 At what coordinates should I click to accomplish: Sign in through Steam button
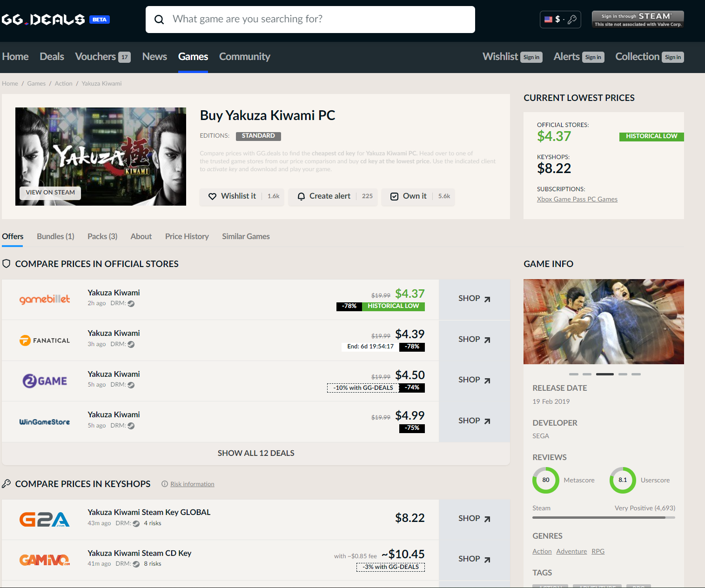(638, 20)
